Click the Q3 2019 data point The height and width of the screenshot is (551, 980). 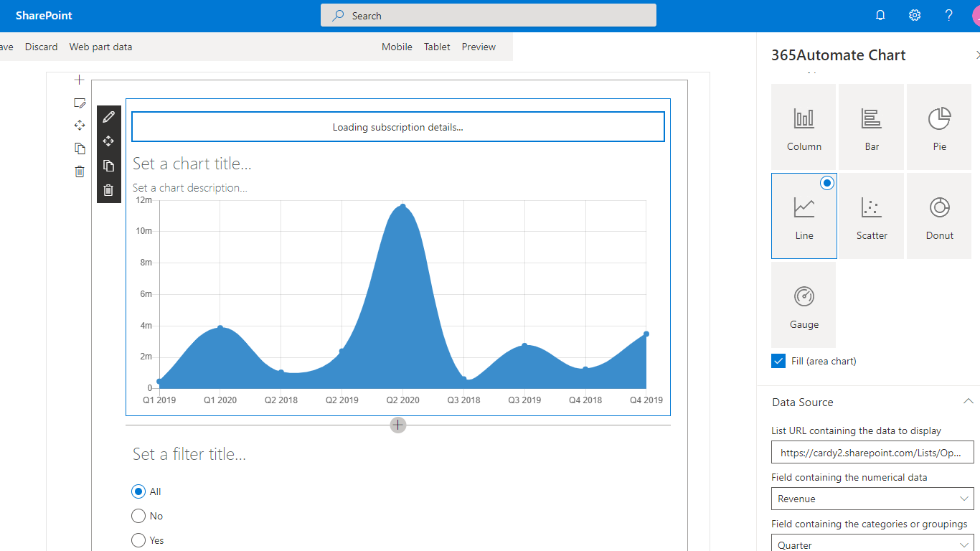pos(524,346)
